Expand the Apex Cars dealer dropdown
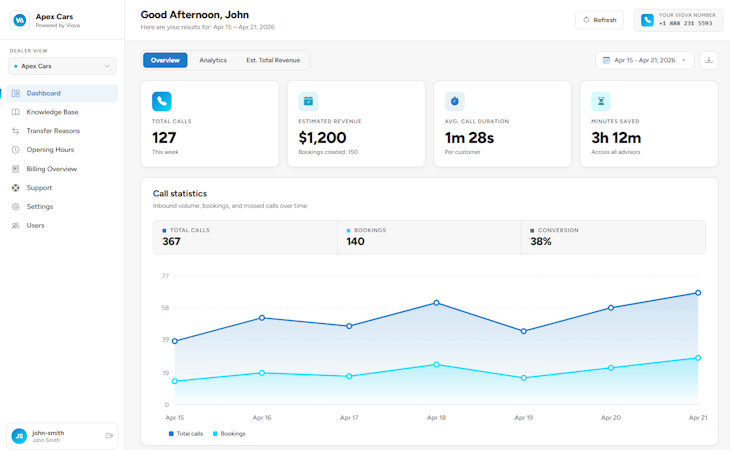This screenshot has width=730, height=450. (62, 66)
